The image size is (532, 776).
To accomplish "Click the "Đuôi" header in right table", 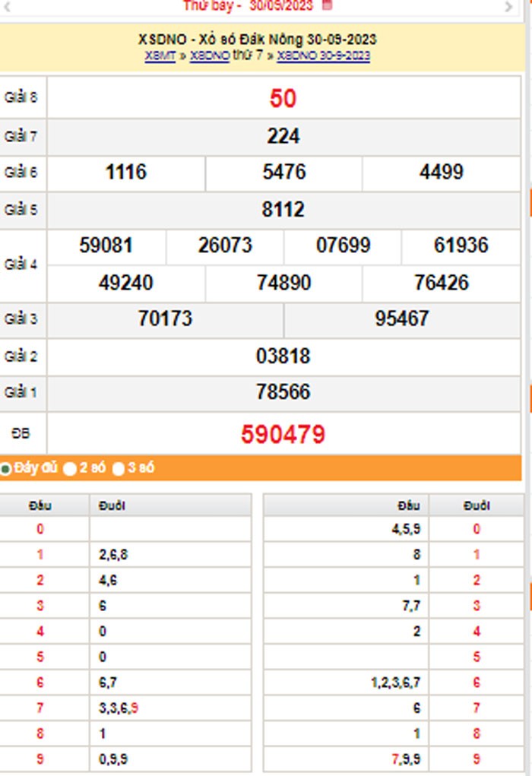I will [477, 505].
